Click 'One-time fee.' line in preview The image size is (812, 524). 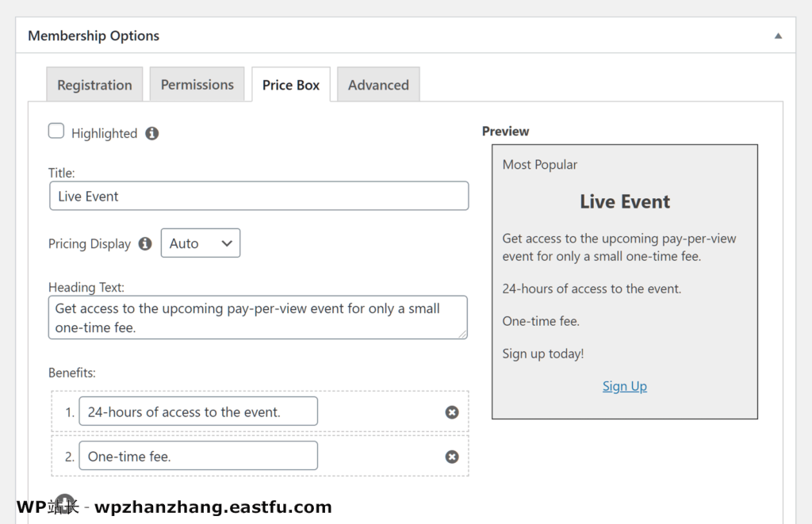[541, 322]
